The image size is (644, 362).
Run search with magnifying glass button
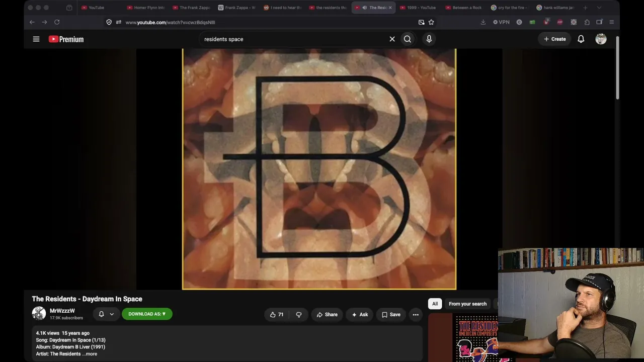pyautogui.click(x=408, y=39)
